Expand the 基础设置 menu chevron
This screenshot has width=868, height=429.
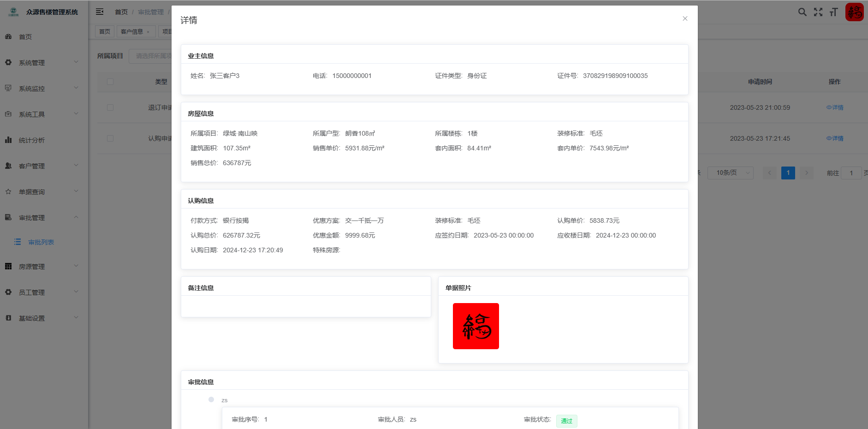click(76, 317)
